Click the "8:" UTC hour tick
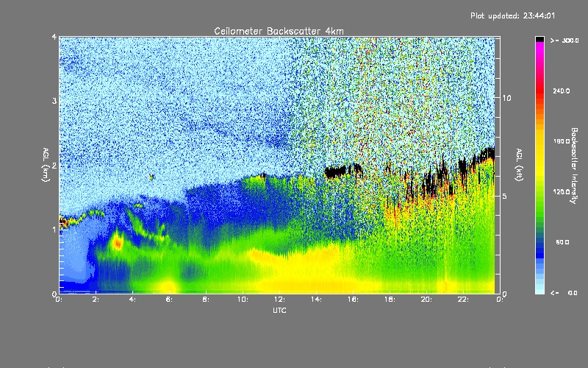The width and height of the screenshot is (588, 368). click(x=207, y=300)
